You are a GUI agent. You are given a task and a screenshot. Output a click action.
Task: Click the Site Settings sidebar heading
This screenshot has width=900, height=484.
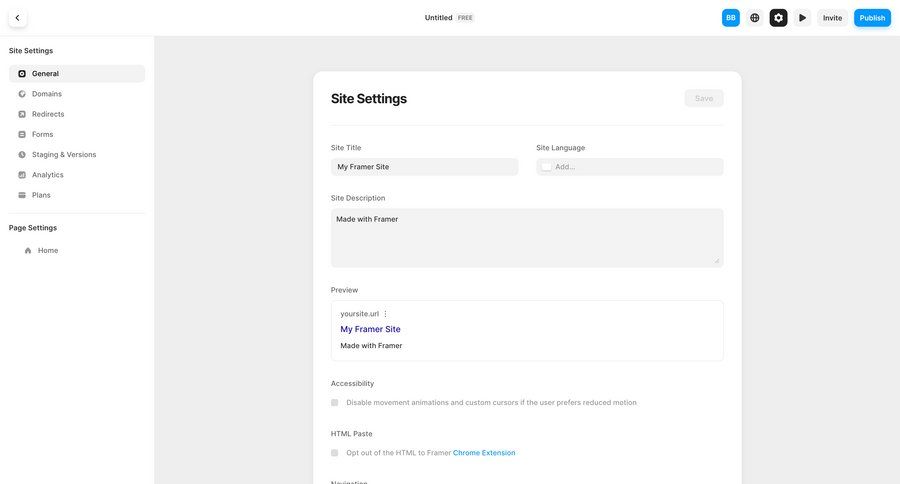click(x=31, y=51)
